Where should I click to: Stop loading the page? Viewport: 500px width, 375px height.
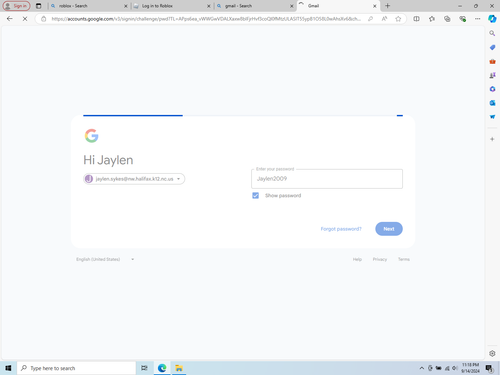pos(25,19)
